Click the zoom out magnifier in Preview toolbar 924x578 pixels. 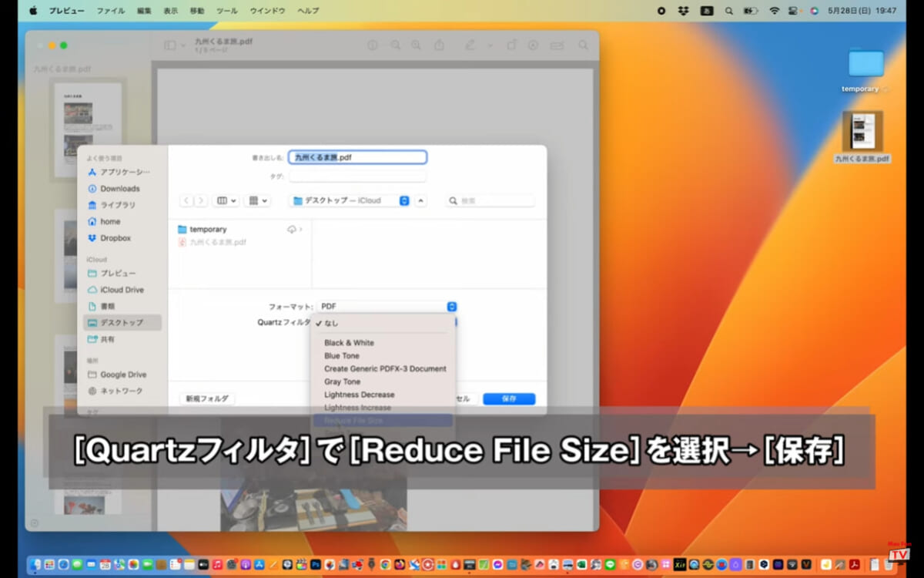click(x=395, y=45)
